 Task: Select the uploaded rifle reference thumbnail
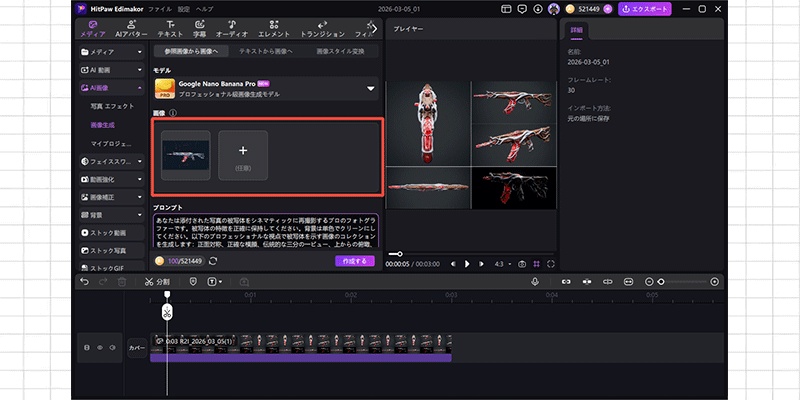tap(186, 155)
